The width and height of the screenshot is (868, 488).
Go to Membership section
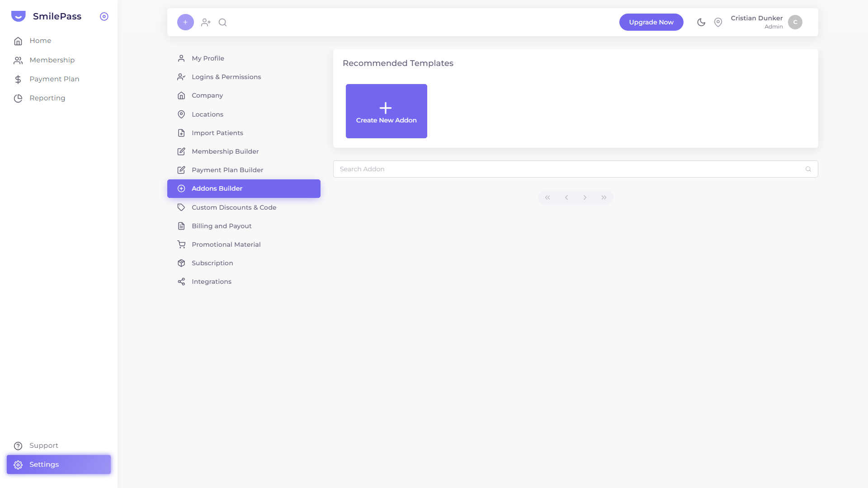click(x=59, y=60)
